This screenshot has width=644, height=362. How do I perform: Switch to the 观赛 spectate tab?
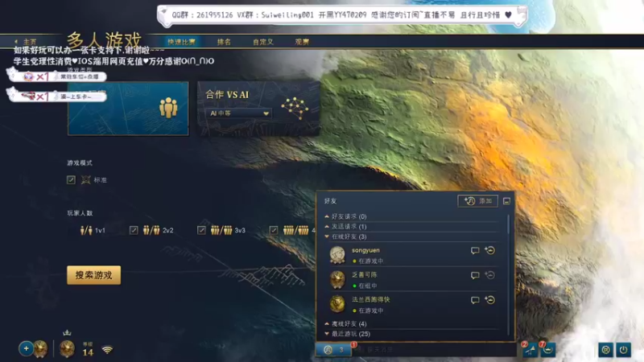[x=302, y=42]
